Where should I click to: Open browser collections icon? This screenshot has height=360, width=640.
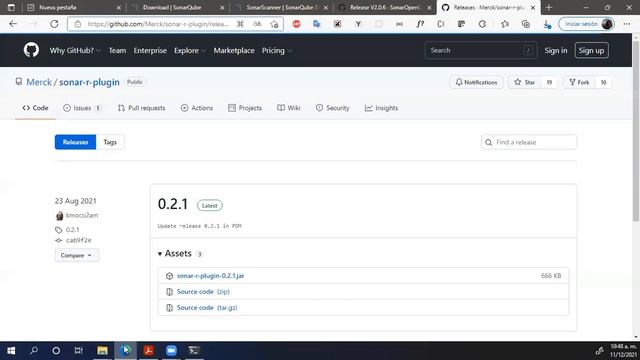click(526, 24)
